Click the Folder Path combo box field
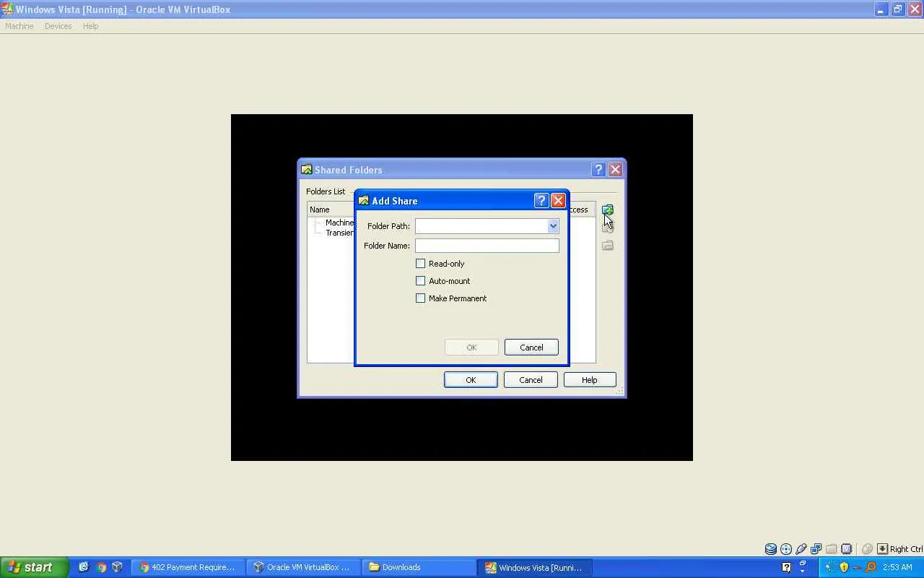Screen dimensions: 924x578 tap(487, 226)
